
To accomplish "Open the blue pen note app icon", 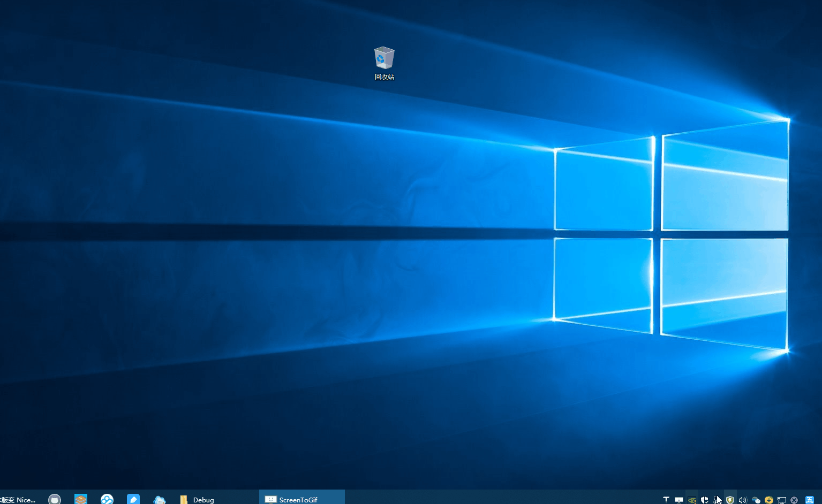I will pyautogui.click(x=133, y=499).
